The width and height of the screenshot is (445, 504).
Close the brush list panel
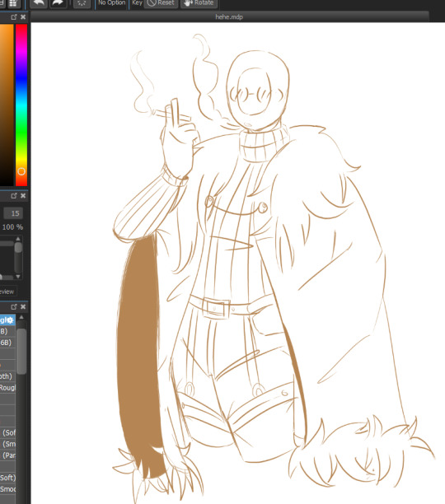pos(23,307)
